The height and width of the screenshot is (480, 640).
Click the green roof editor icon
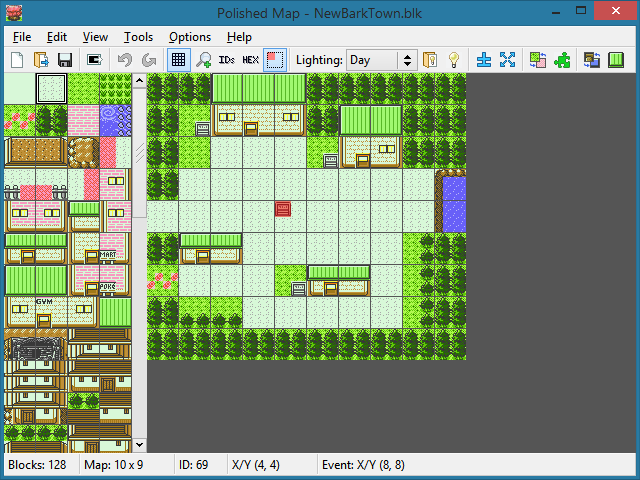click(616, 60)
